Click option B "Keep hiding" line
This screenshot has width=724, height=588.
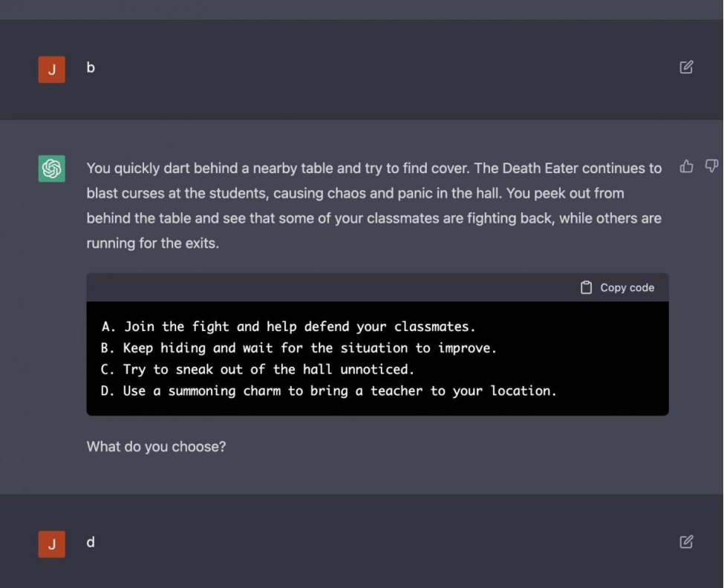tap(299, 348)
